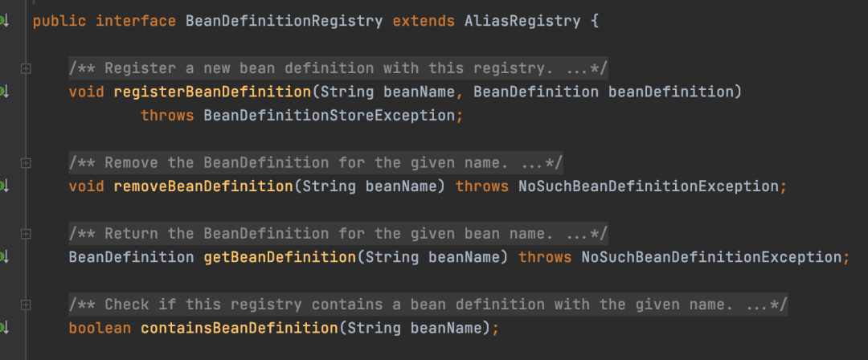The image size is (868, 360).
Task: Click the removeBeanDefinition method name
Action: [x=203, y=186]
